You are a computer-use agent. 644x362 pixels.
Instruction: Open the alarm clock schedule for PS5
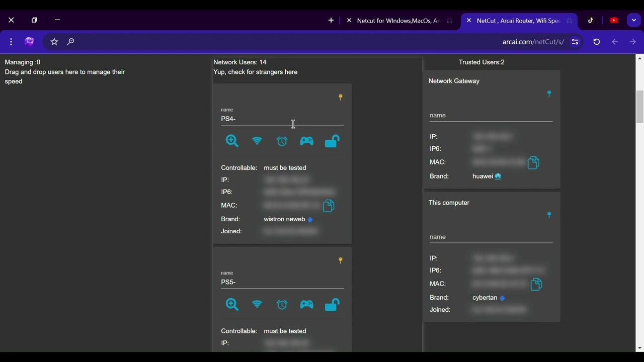(282, 305)
